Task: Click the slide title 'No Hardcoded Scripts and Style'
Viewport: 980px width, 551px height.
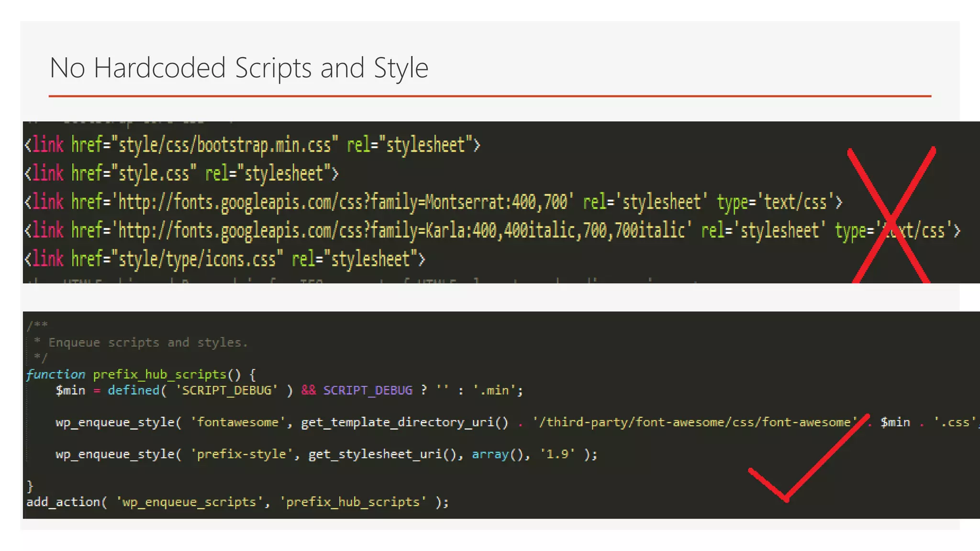Action: pyautogui.click(x=239, y=68)
